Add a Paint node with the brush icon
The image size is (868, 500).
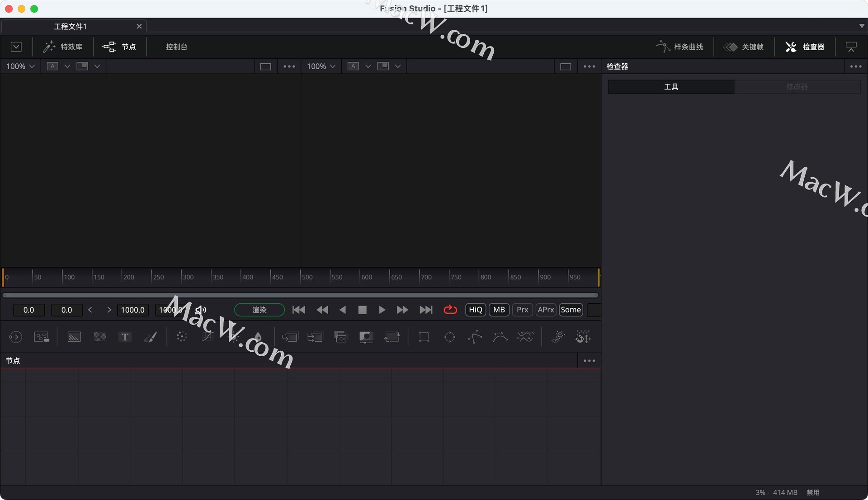point(150,337)
